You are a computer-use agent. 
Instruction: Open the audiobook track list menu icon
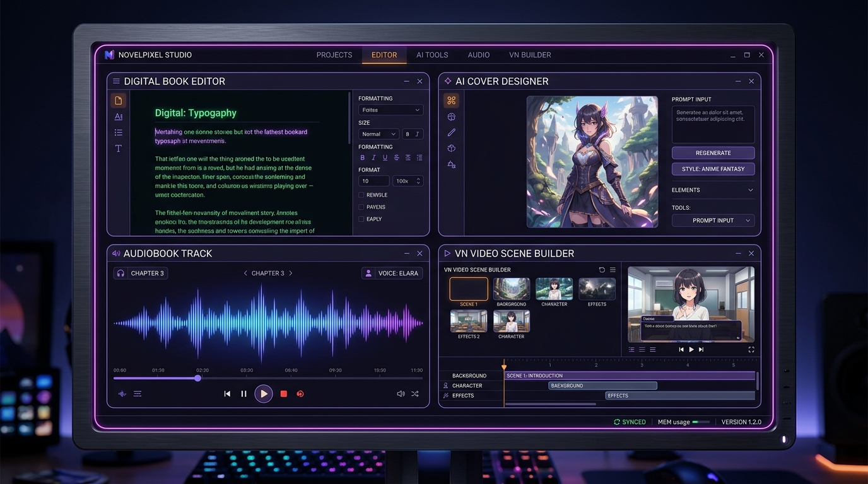pos(138,394)
